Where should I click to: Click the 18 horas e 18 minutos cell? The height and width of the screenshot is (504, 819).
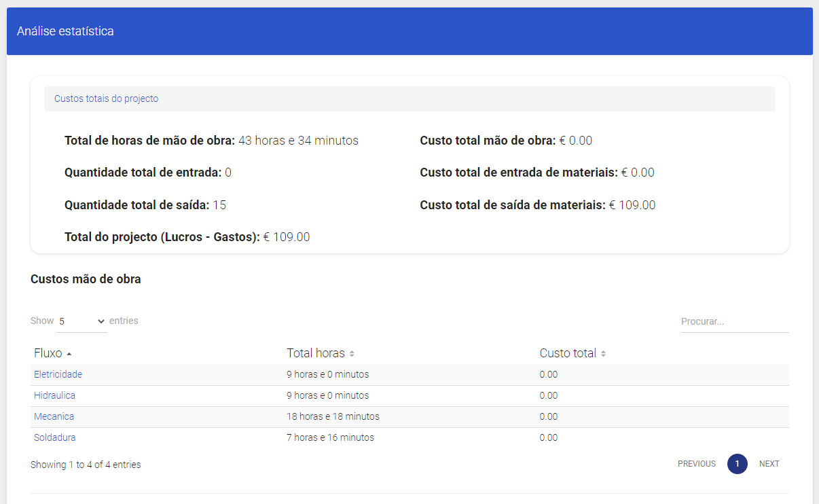pos(333,416)
